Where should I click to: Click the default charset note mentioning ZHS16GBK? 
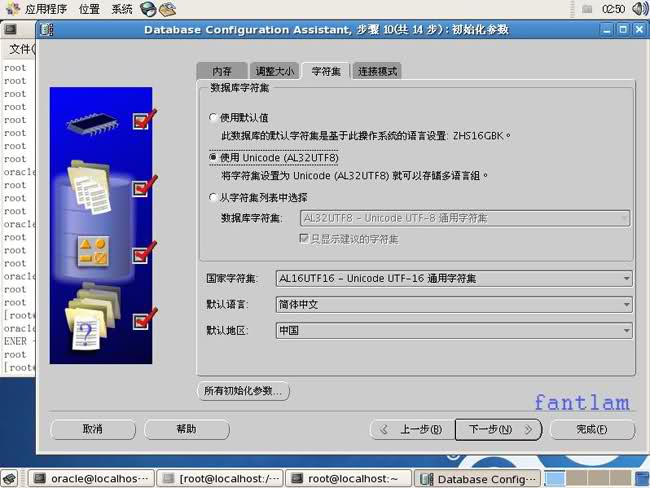[366, 136]
